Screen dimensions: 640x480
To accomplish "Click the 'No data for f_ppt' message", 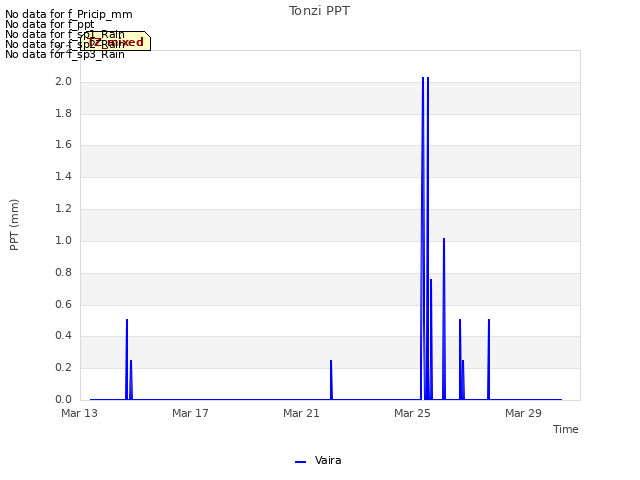I will (x=49, y=24).
